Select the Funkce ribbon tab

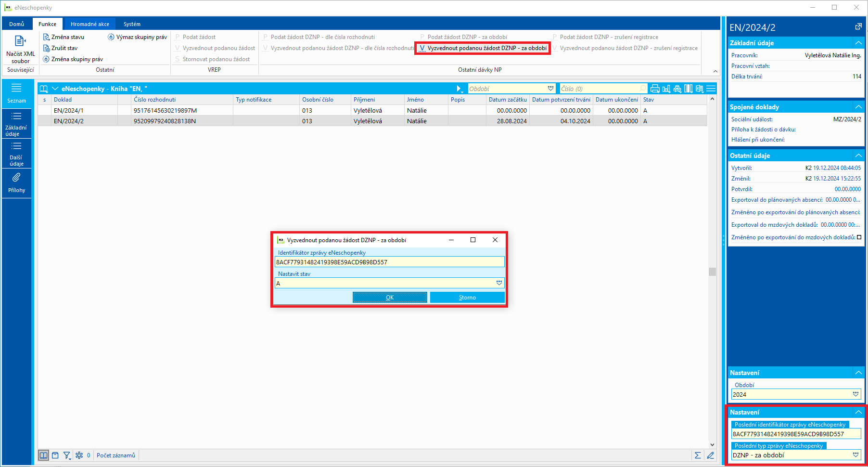(47, 24)
